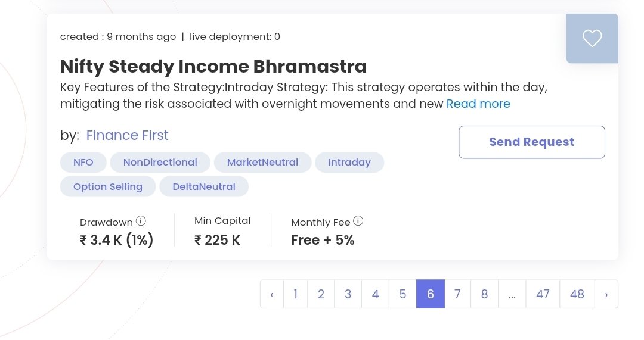Click the Min Capital label
This screenshot has width=644, height=340.
[x=222, y=221]
